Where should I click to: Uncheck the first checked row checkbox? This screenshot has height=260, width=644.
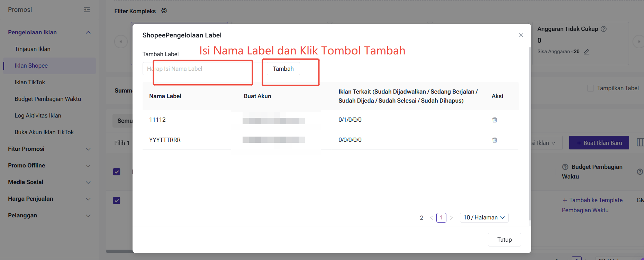(117, 172)
